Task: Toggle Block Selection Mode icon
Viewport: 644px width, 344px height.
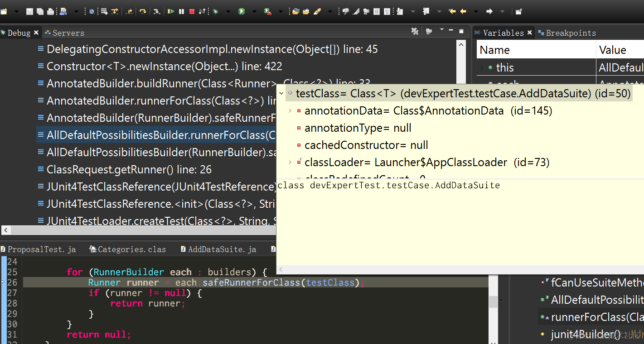Action: point(377,11)
